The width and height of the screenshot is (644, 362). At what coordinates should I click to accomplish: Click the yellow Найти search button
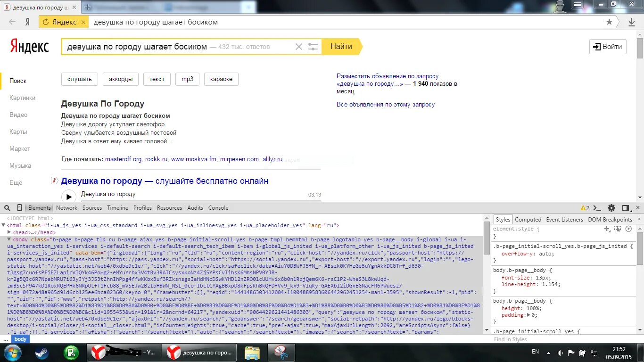(x=342, y=47)
